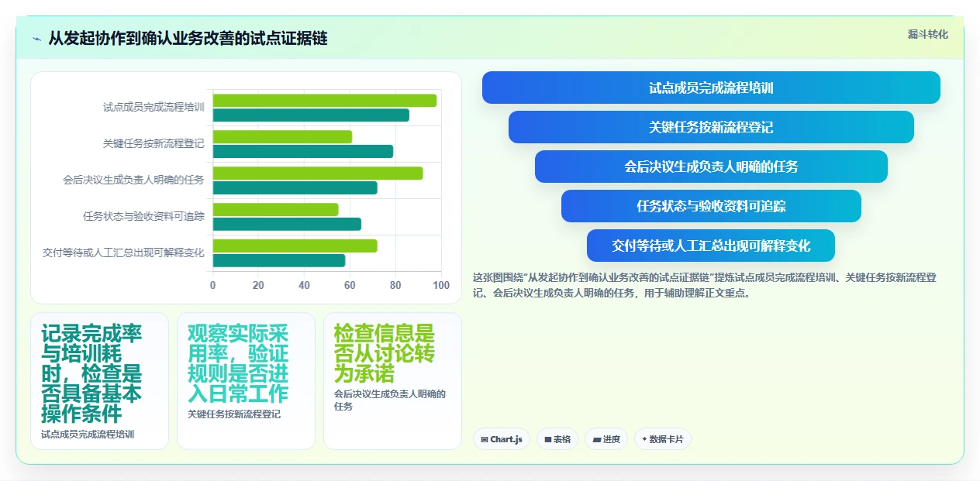Click the Chart.js chip
The image size is (980, 481).
click(x=502, y=439)
